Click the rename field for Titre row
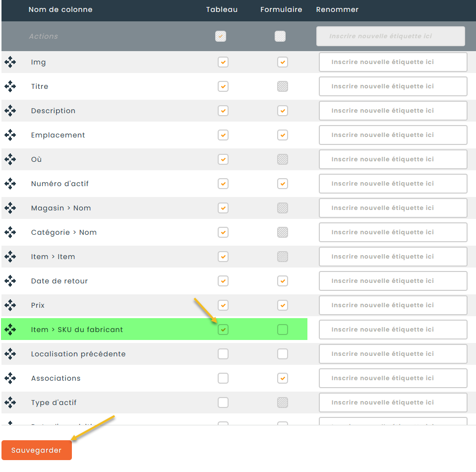 click(393, 86)
